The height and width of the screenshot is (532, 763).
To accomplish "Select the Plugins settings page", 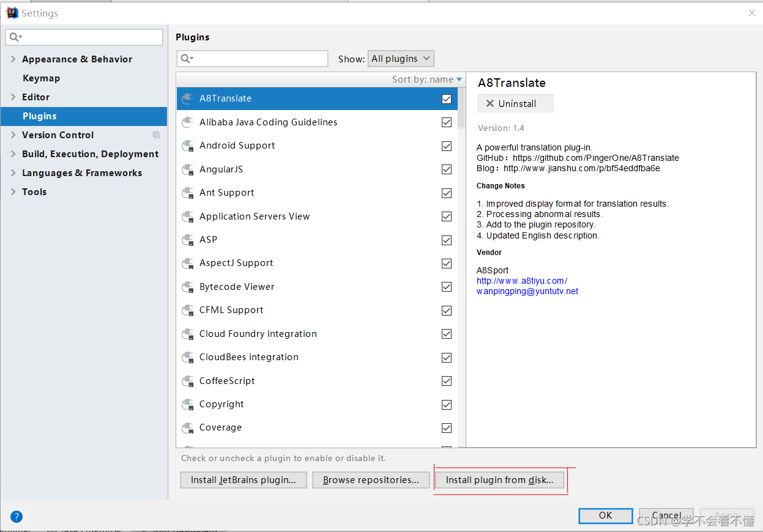I will (x=84, y=116).
